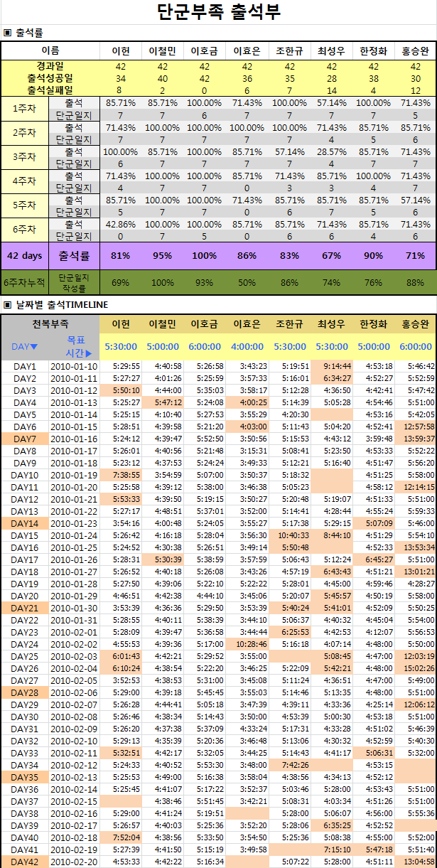
Task: Select the DAY1 row label
Action: pyautogui.click(x=25, y=366)
